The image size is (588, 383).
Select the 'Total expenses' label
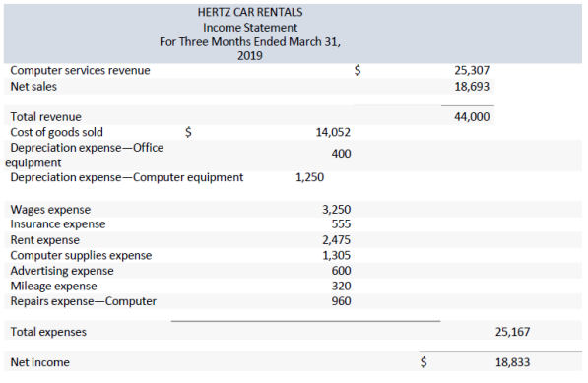tap(48, 332)
